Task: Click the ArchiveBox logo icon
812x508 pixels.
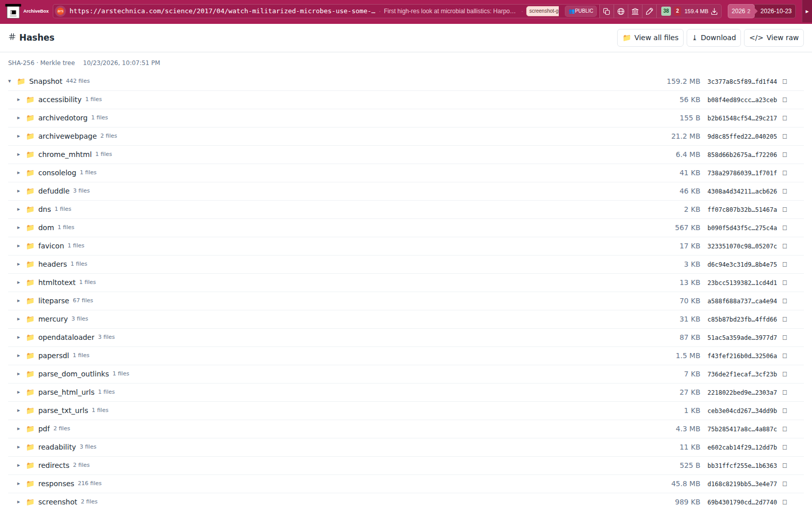Action: (x=13, y=11)
